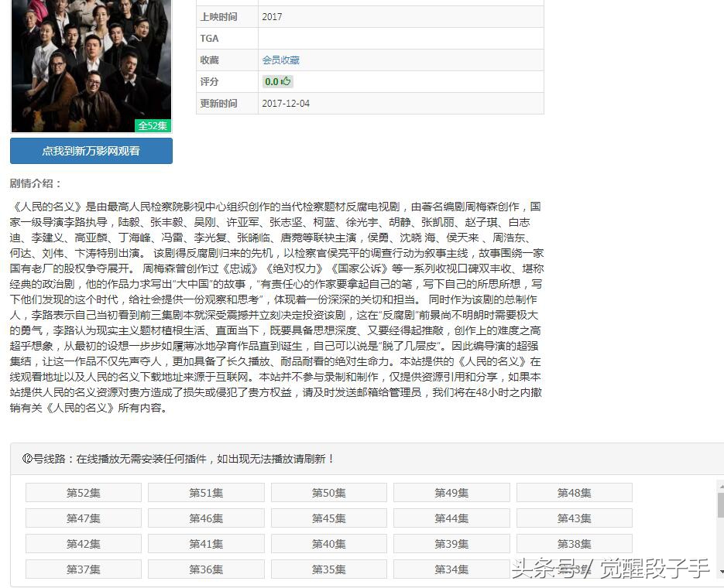Open 会员收藏 to favorite this show
This screenshot has width=724, height=588.
click(x=281, y=60)
